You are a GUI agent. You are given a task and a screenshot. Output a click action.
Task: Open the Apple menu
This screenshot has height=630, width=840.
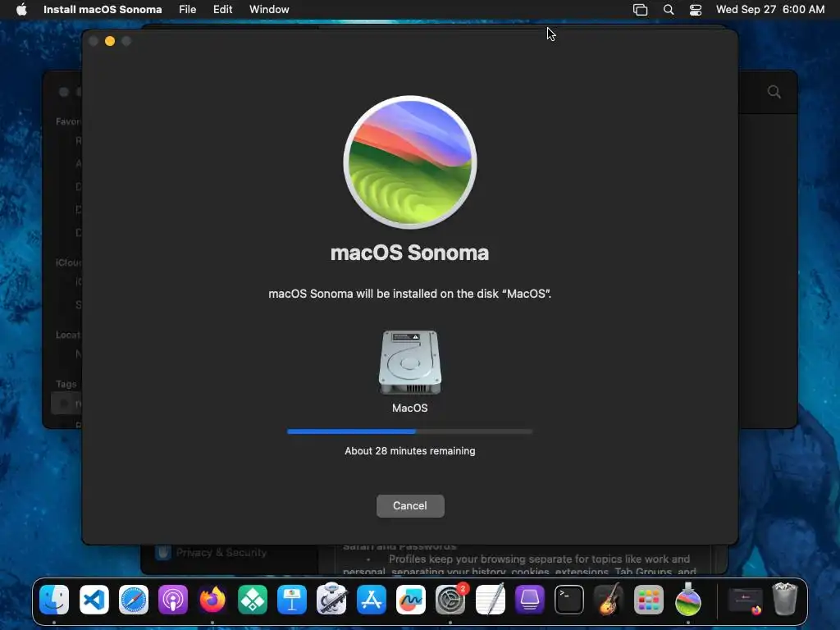[21, 9]
